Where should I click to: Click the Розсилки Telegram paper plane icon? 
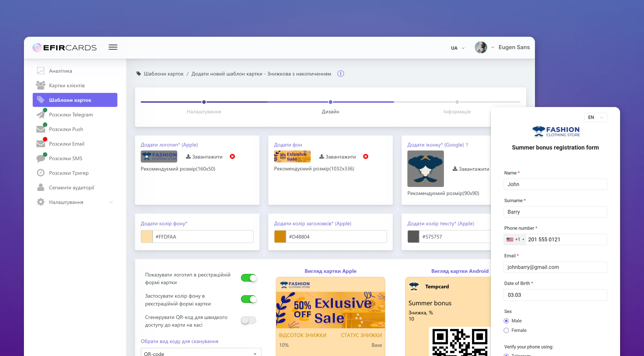40,115
